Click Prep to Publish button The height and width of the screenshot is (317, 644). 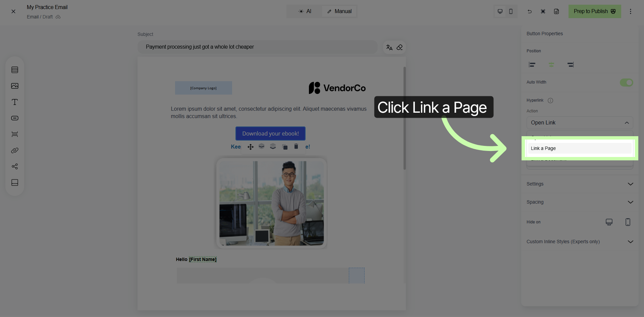[x=595, y=11]
